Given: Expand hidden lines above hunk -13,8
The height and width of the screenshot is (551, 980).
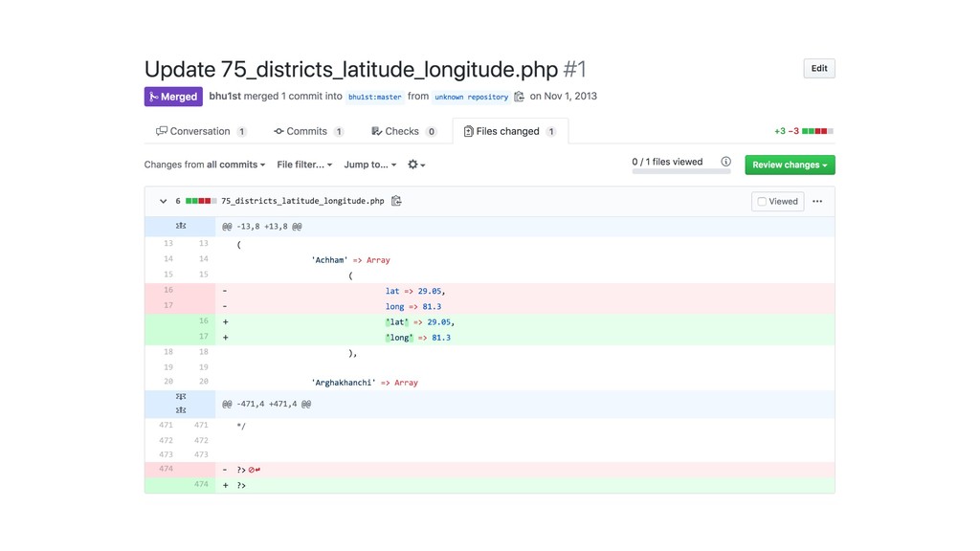Looking at the screenshot, I should pos(181,226).
